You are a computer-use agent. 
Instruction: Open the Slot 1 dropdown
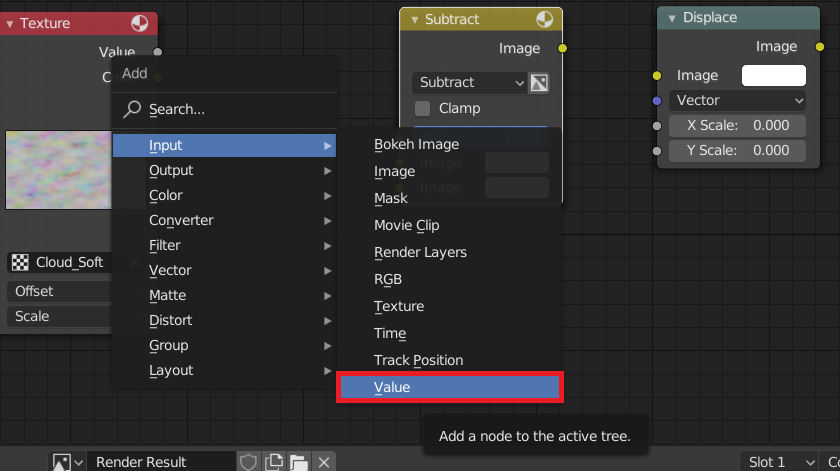(779, 462)
